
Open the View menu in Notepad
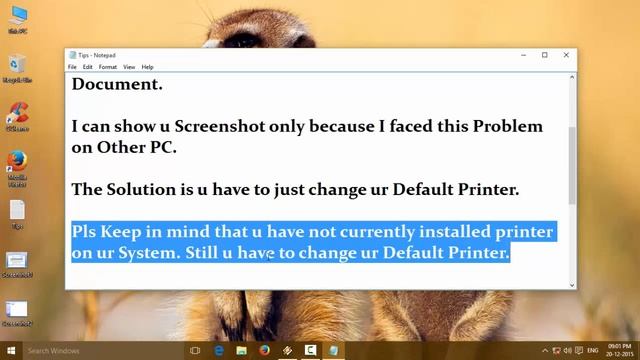pos(129,67)
